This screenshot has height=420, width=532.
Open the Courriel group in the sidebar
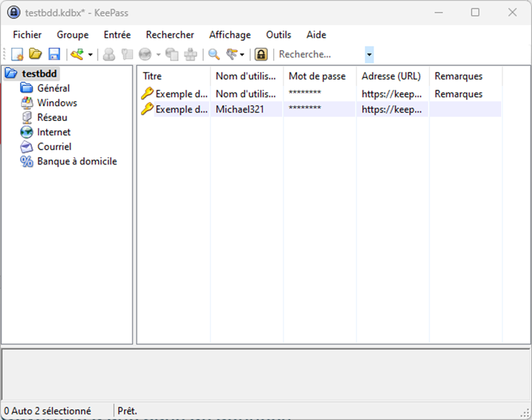[x=55, y=146]
